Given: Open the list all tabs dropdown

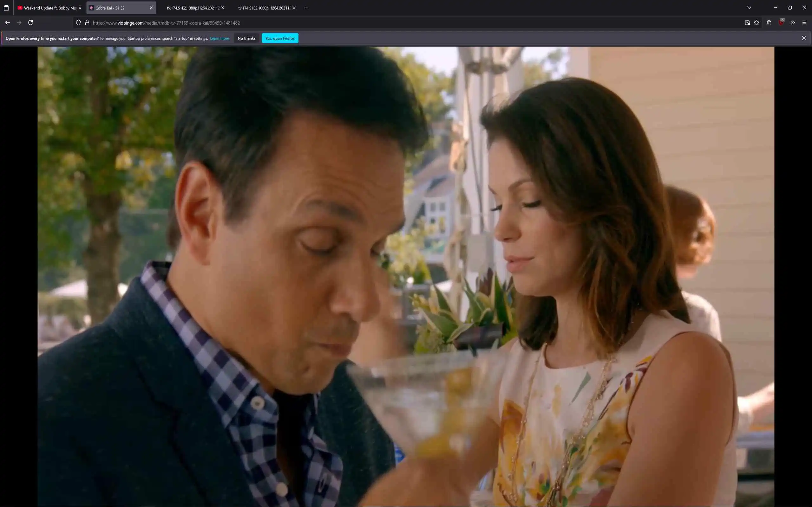Looking at the screenshot, I should coord(749,8).
